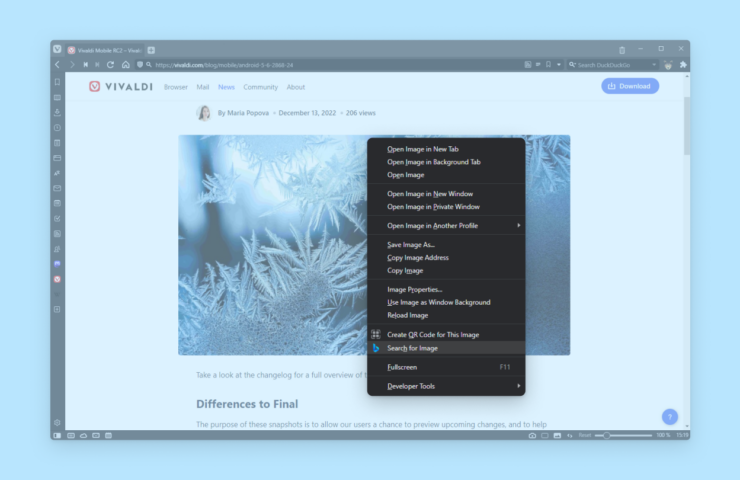Open the Mail panel in sidebar
Image resolution: width=740 pixels, height=480 pixels.
[57, 188]
